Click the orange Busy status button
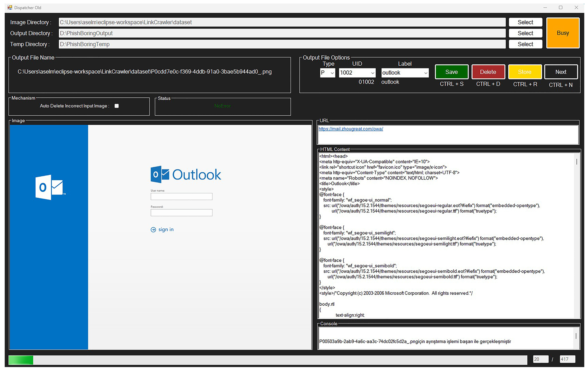This screenshot has height=370, width=588. [x=563, y=33]
